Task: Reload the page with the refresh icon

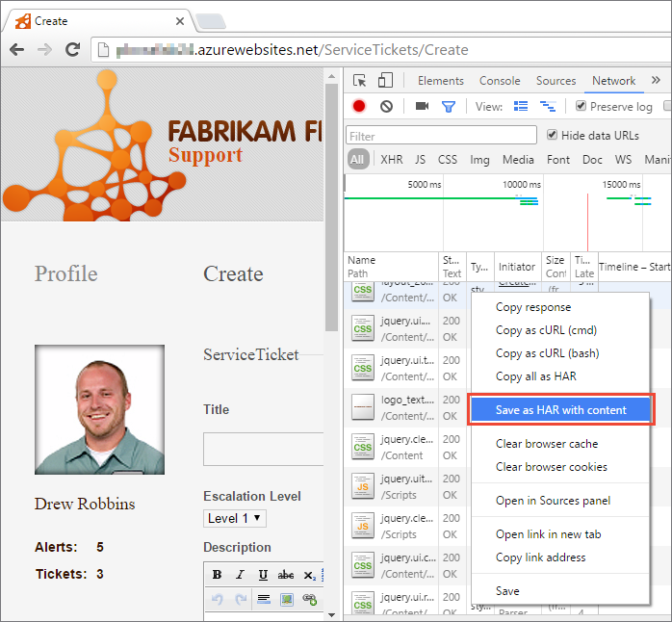Action: click(73, 49)
